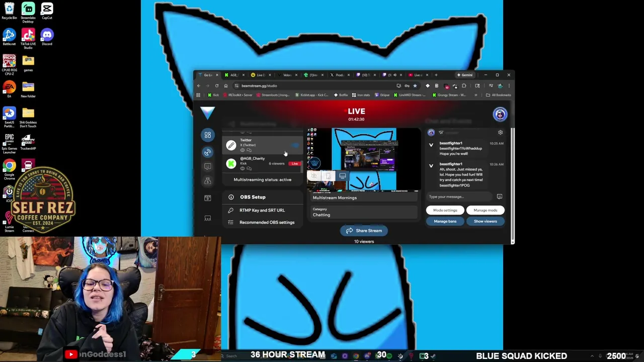This screenshot has height=362, width=644.
Task: Expand second beastfighter1 message chevron
Action: click(431, 166)
